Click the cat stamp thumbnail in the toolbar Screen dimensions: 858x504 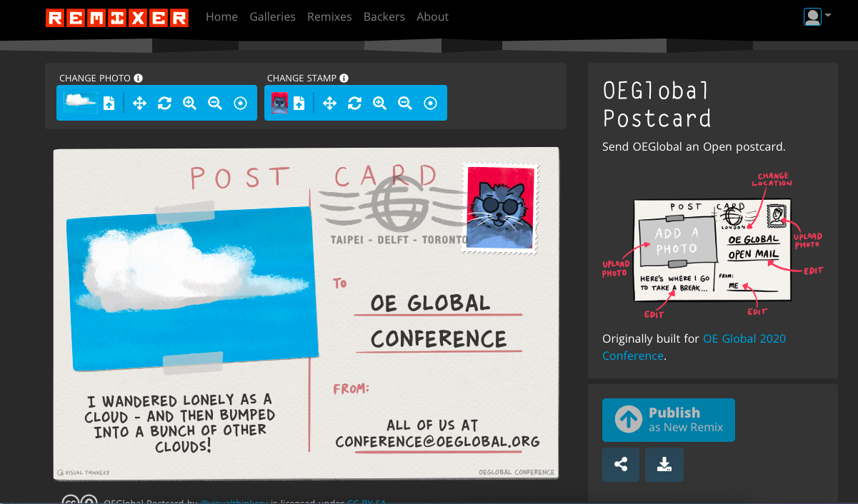click(x=279, y=103)
